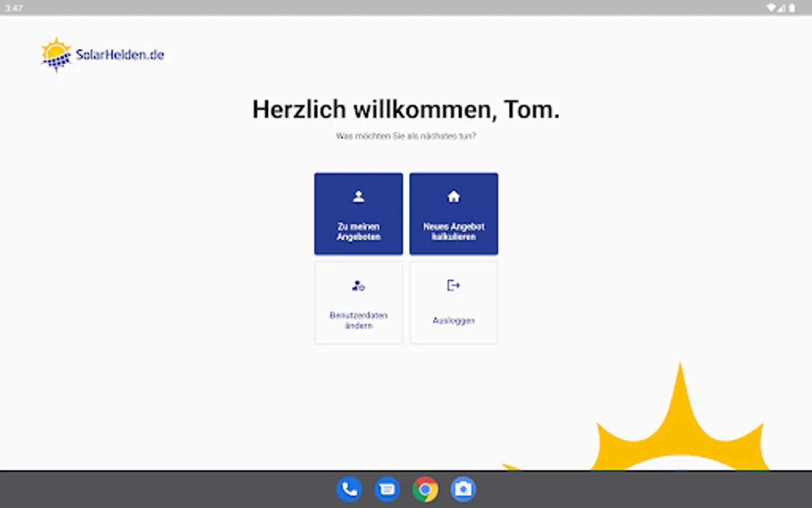Select text 'Was möchten Sie als nächstes tun?'
Viewport: 812px width, 508px height.
tap(406, 136)
